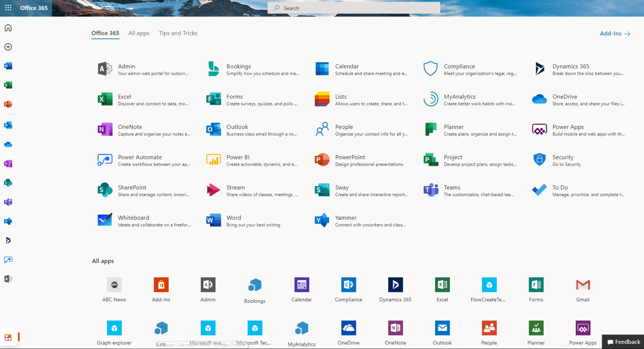Open the Tips and Tricks tab
This screenshot has height=349, width=644.
178,33
